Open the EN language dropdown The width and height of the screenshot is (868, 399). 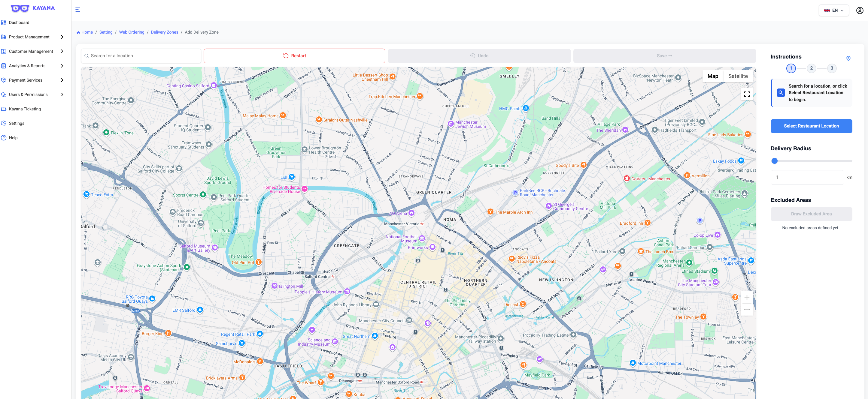[x=833, y=10]
